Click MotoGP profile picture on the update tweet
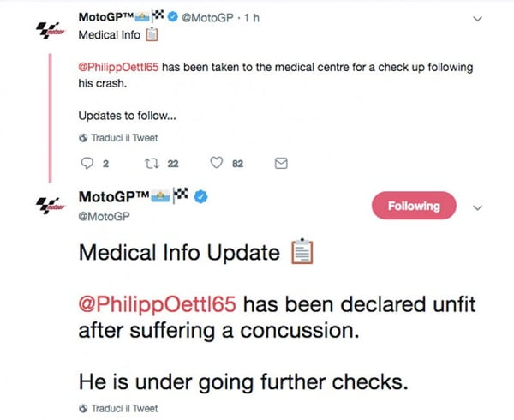The width and height of the screenshot is (514, 420). coord(53,206)
